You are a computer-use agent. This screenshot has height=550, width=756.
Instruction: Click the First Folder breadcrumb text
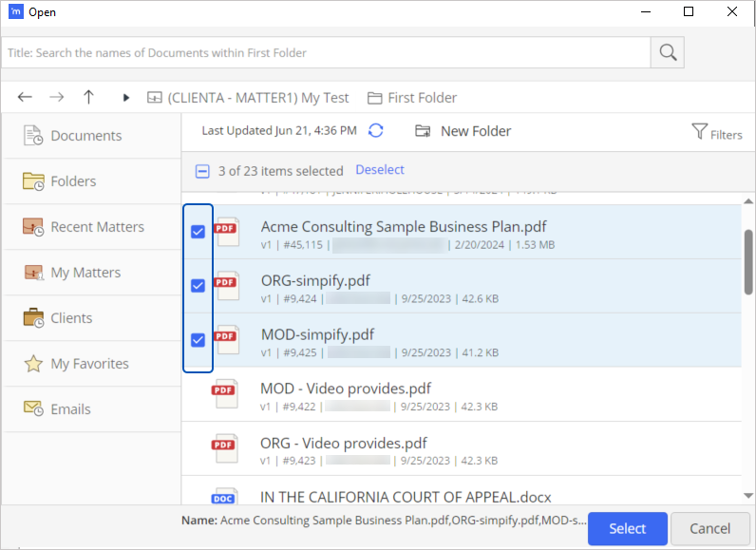pos(423,98)
